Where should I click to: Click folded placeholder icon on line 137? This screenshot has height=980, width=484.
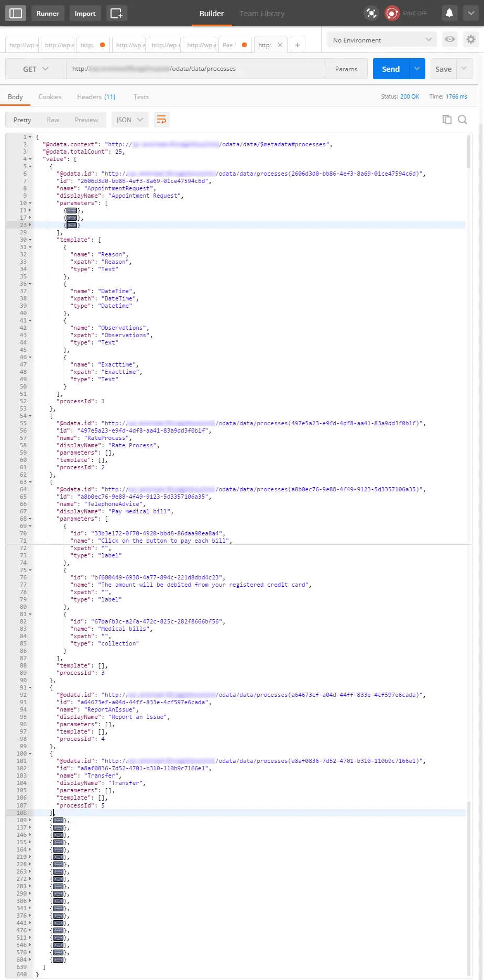[58, 827]
